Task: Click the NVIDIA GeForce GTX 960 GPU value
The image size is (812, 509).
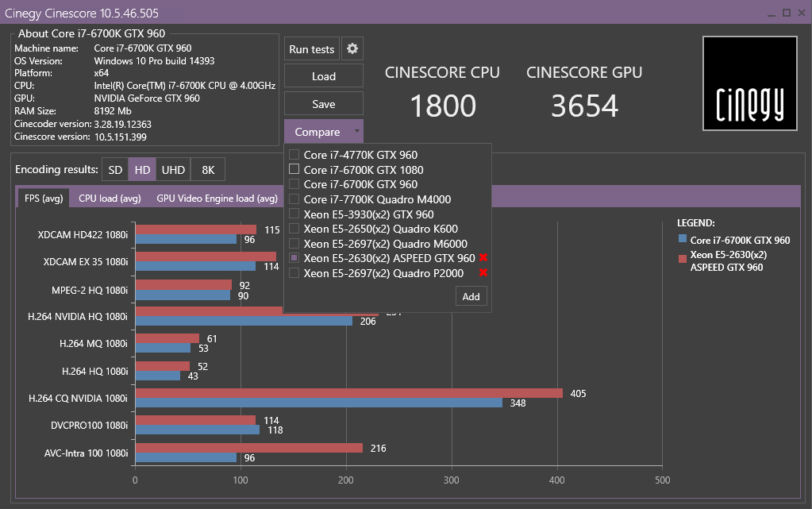Action: pyautogui.click(x=147, y=98)
